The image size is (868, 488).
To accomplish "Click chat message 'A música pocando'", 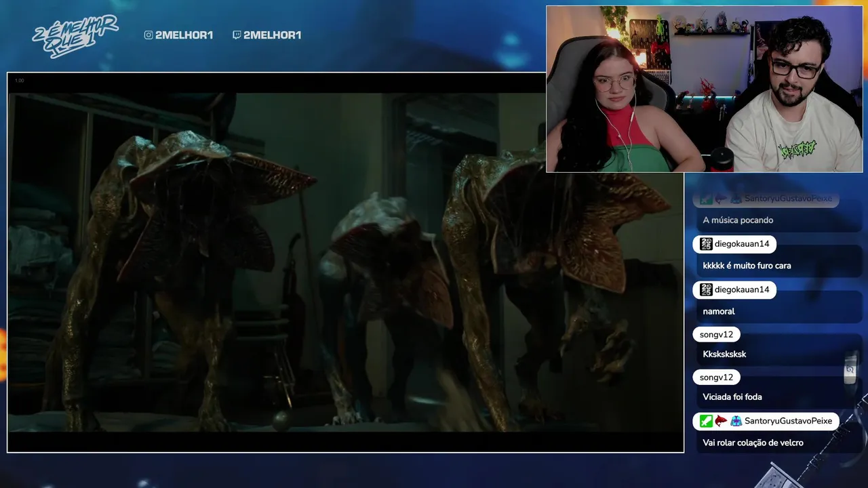I will 738,220.
